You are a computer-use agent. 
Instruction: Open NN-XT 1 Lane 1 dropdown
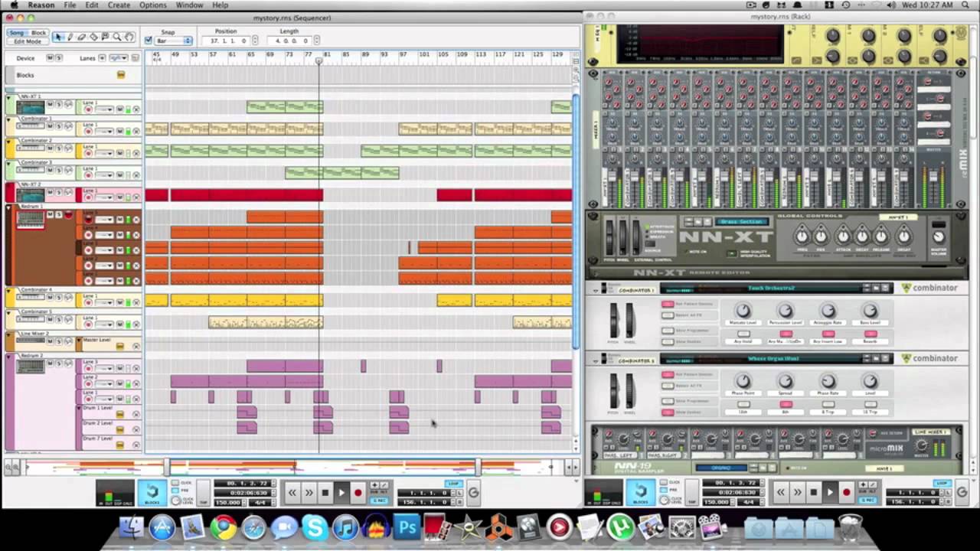(x=103, y=109)
